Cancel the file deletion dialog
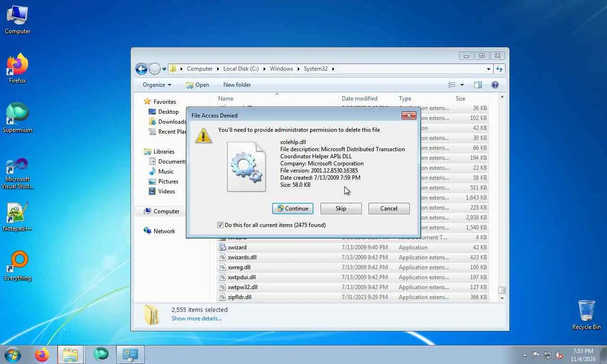This screenshot has width=607, height=364. click(389, 209)
